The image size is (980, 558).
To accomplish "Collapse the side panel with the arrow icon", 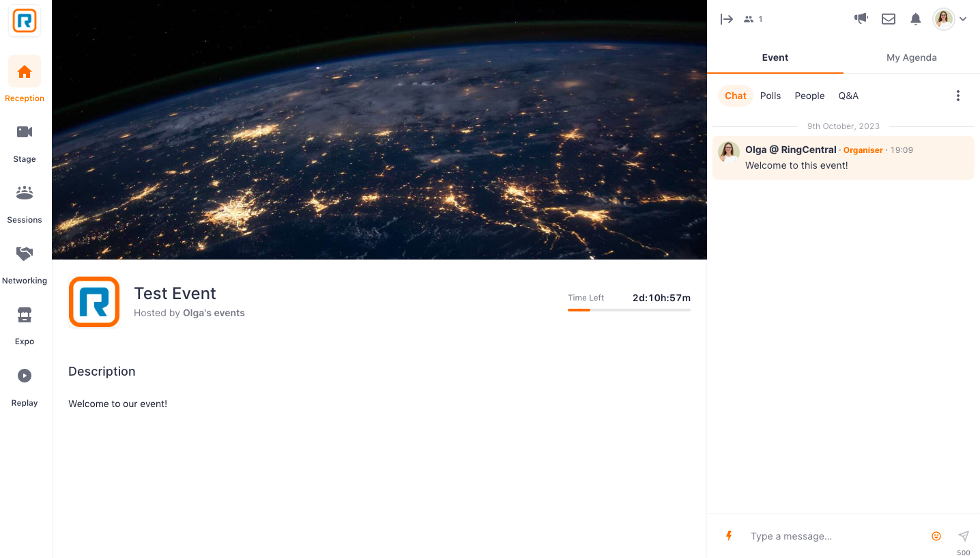I will tap(727, 19).
